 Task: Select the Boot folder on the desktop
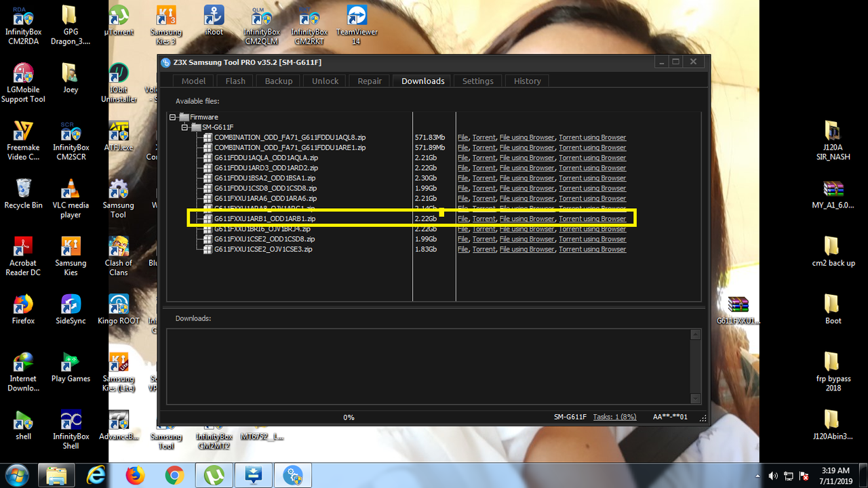[833, 309]
